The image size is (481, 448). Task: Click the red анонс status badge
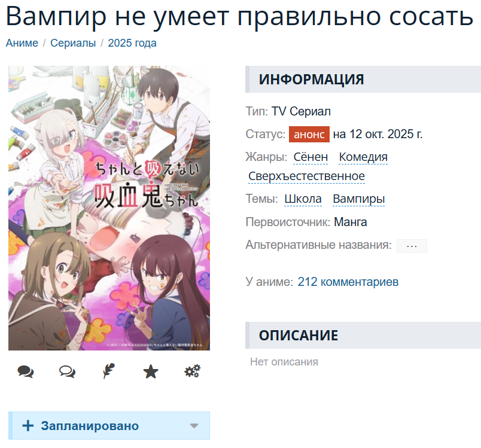click(309, 135)
